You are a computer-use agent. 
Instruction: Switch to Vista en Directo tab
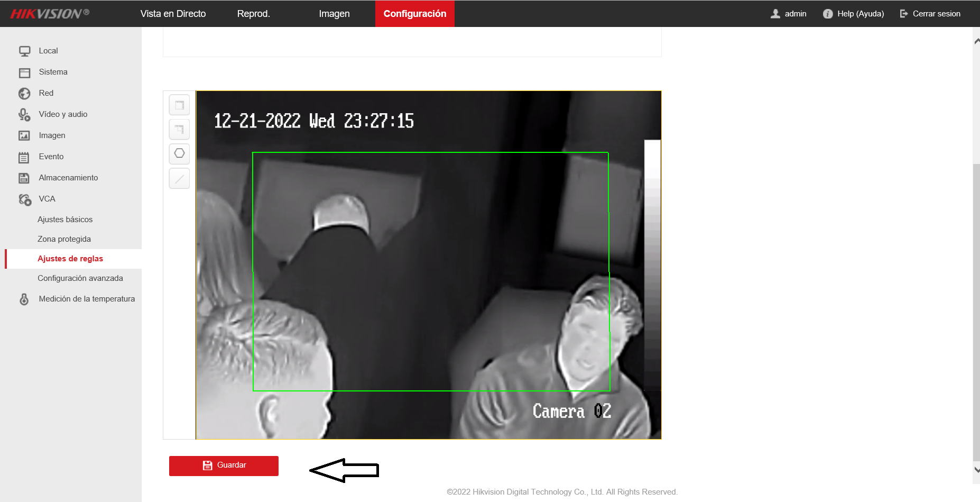173,14
